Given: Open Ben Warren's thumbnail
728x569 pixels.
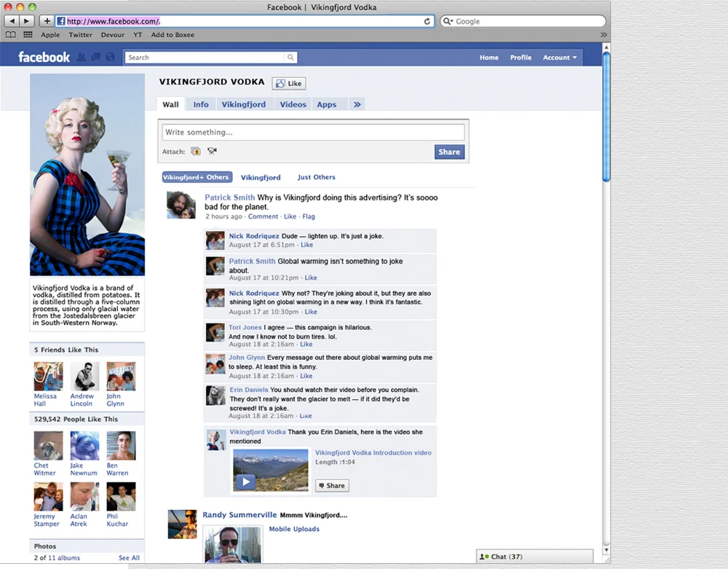Looking at the screenshot, I should (121, 445).
